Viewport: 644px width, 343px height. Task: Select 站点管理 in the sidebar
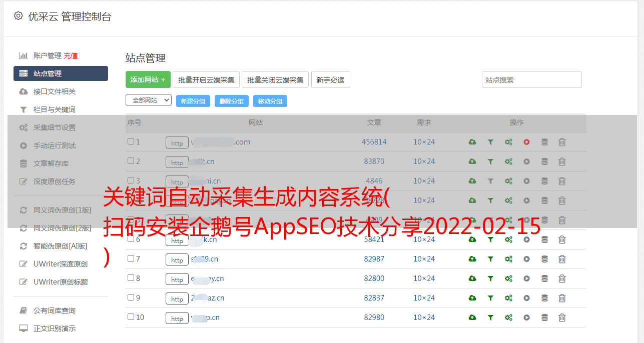point(61,73)
